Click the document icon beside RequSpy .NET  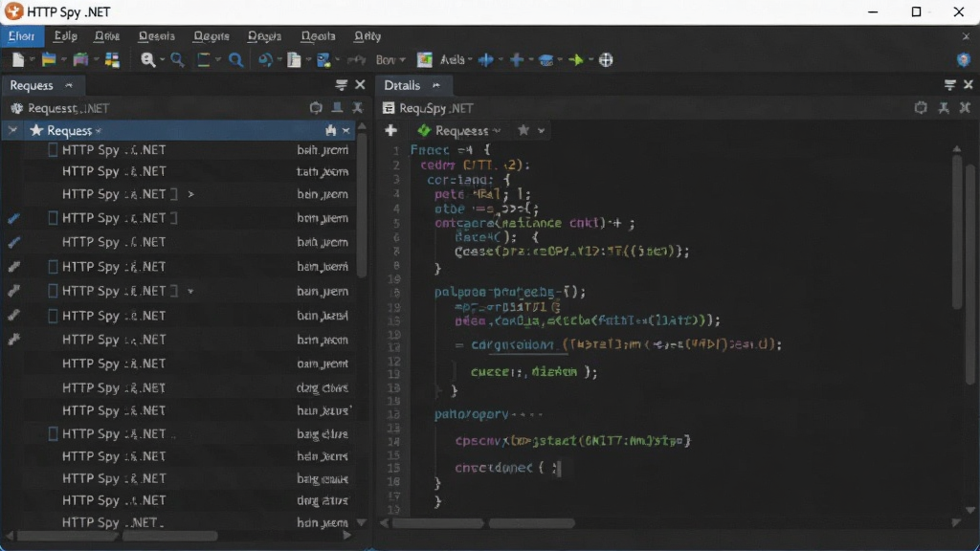(x=389, y=108)
